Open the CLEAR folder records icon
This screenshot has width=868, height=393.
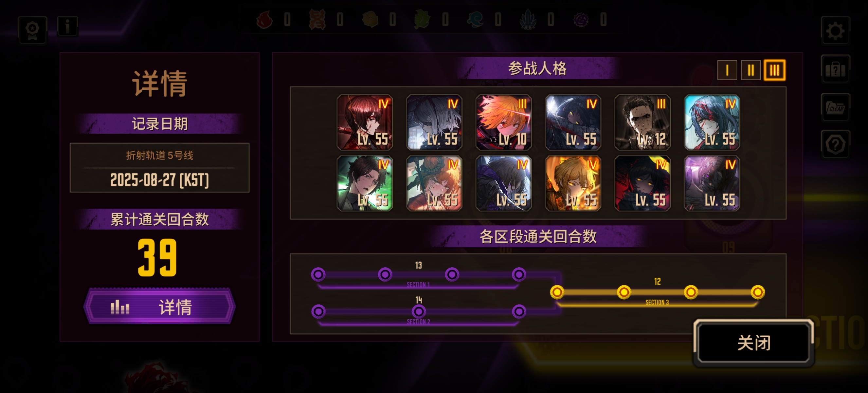(835, 107)
